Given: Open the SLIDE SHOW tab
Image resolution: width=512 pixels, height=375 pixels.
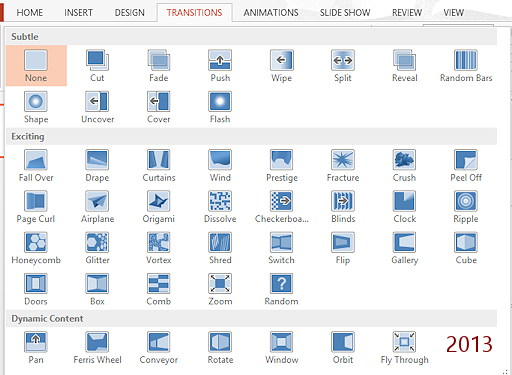Looking at the screenshot, I should click(x=345, y=13).
